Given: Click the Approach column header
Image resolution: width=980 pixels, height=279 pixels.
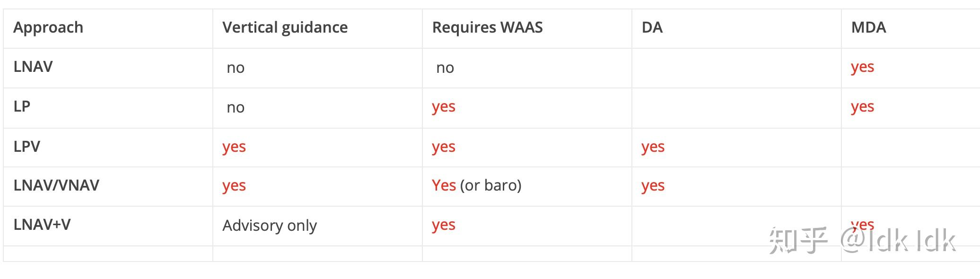Looking at the screenshot, I should click(48, 28).
